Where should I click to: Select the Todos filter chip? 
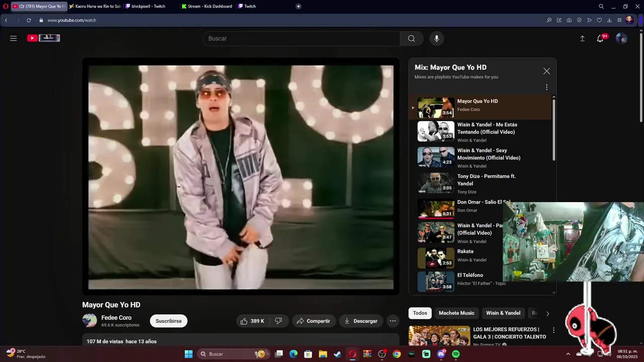pyautogui.click(x=420, y=313)
